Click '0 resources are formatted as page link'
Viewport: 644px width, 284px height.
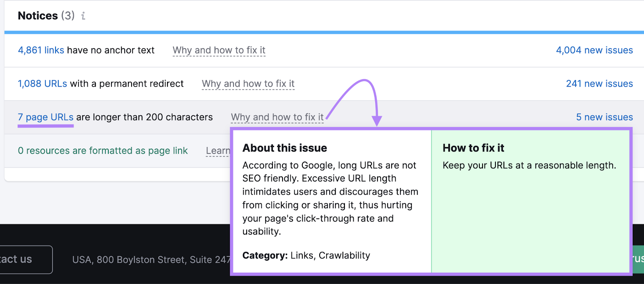coord(103,151)
